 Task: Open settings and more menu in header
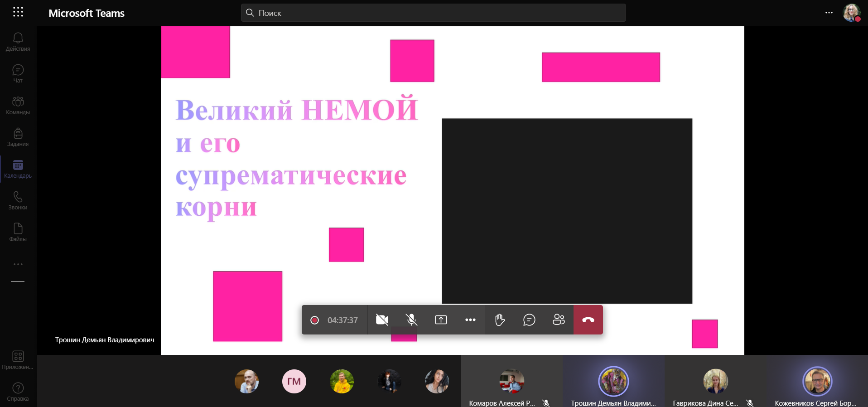point(829,13)
